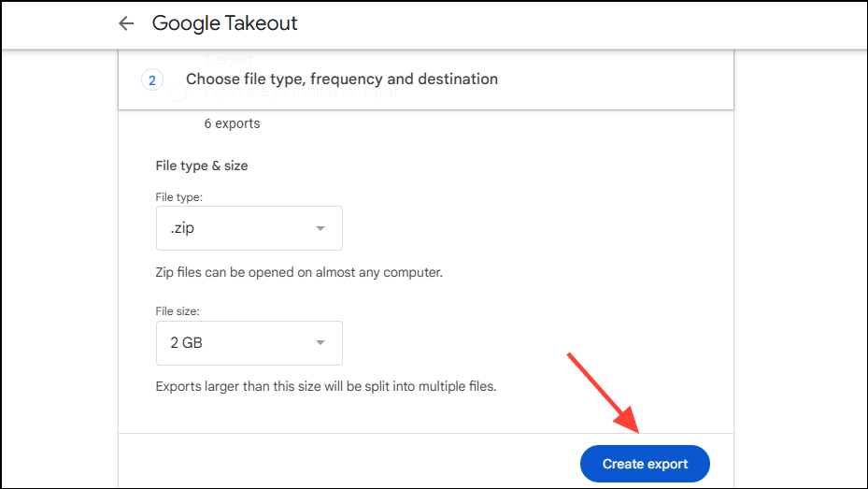Click the red annotation arrow graphic
The width and height of the screenshot is (868, 489).
pyautogui.click(x=603, y=393)
